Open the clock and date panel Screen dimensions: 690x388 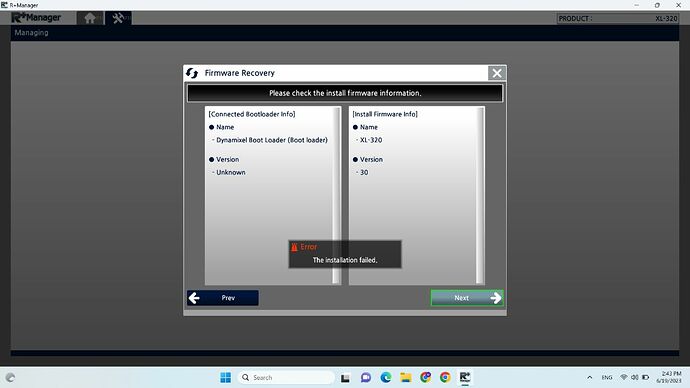[668, 377]
